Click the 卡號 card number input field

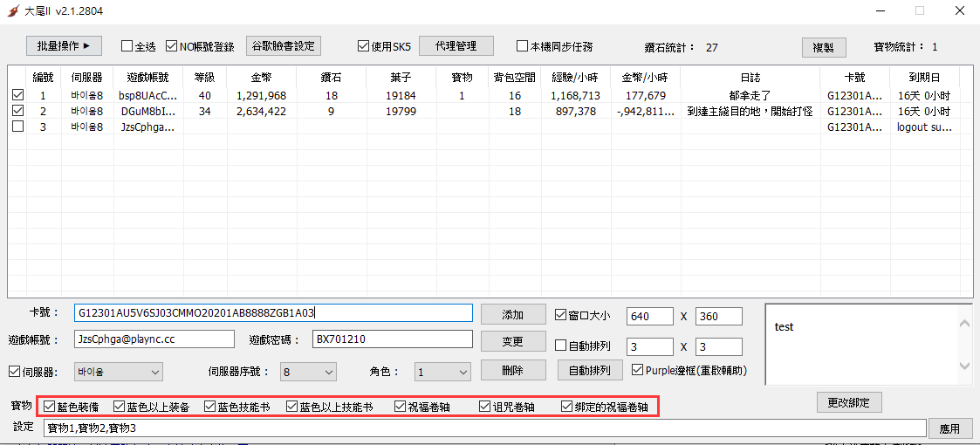[272, 312]
